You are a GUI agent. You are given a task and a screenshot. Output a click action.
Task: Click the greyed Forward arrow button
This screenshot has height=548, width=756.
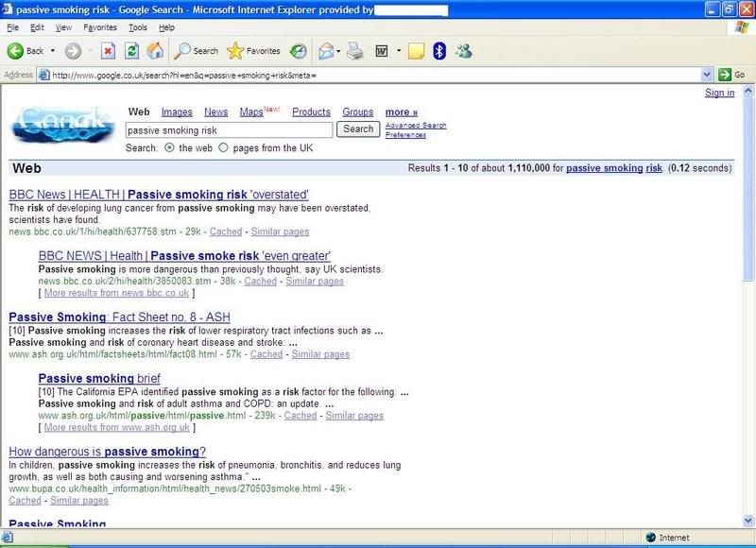click(x=73, y=51)
